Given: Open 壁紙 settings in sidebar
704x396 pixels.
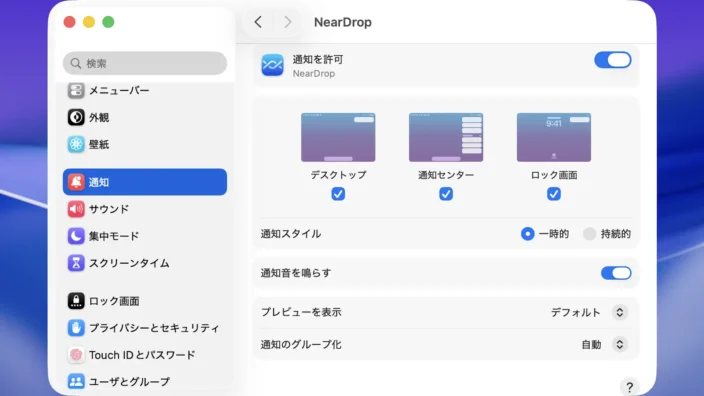Looking at the screenshot, I should point(145,144).
